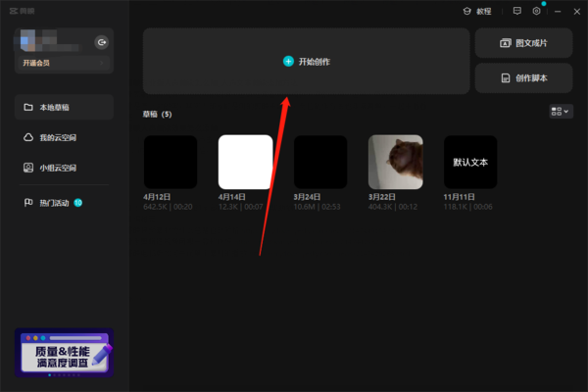Viewport: 588px width, 392px height.
Task: Click the 我的云空间 cloud icon
Action: coord(28,137)
